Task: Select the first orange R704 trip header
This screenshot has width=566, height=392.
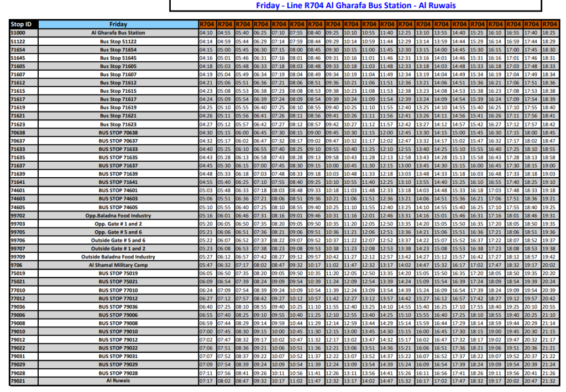Action: [206, 24]
